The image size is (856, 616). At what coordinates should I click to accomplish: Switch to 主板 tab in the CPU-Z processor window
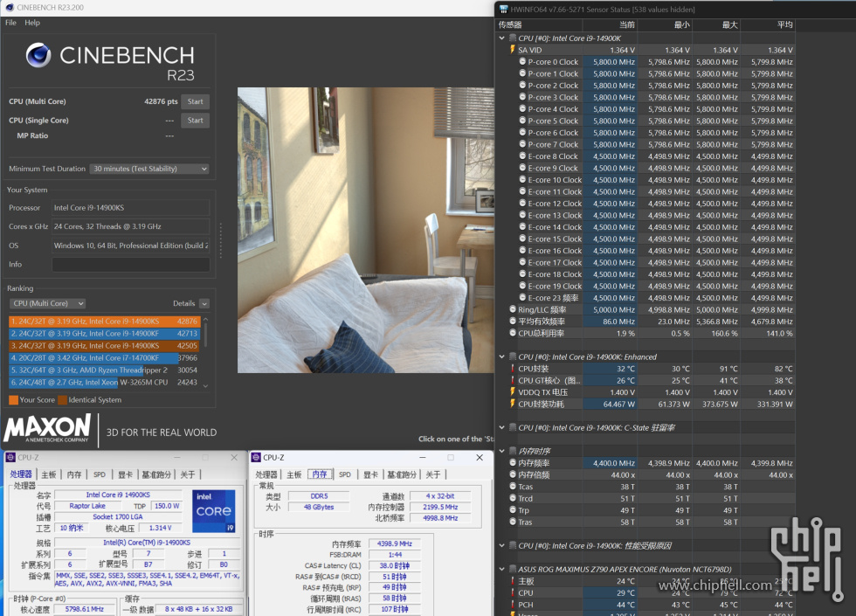pyautogui.click(x=49, y=474)
